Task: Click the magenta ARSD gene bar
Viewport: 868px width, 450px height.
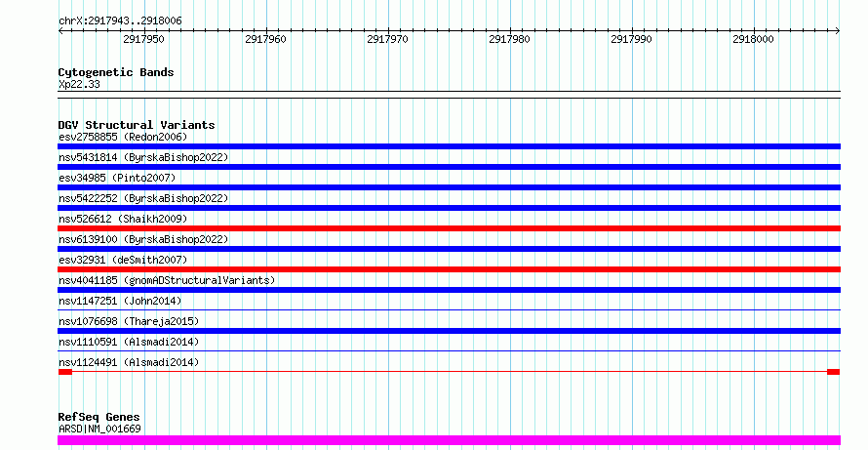Action: point(449,440)
